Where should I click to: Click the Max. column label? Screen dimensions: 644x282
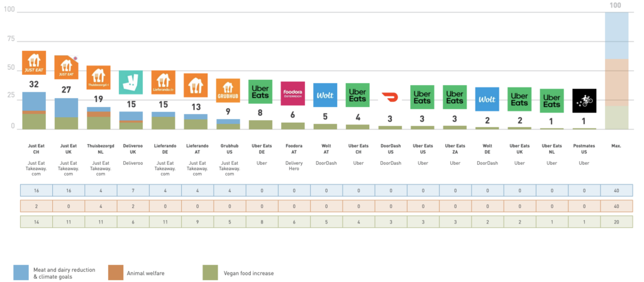tap(616, 146)
